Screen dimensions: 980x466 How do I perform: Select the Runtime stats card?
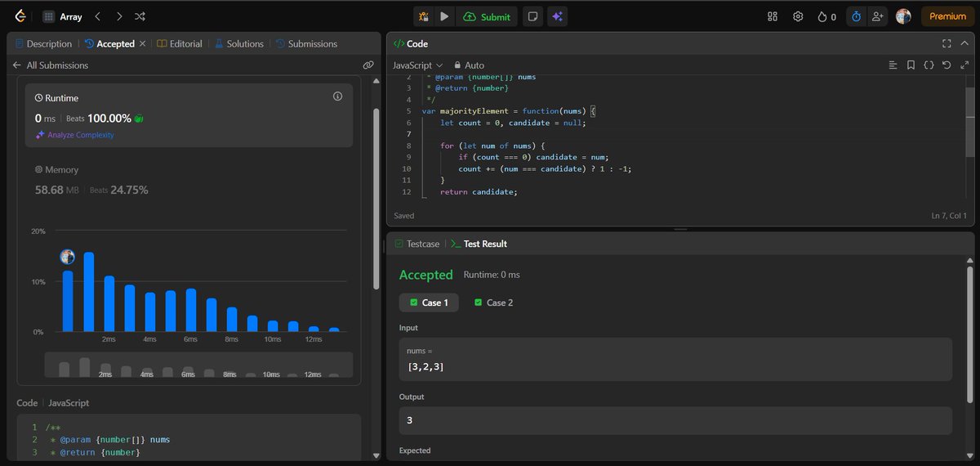point(189,114)
